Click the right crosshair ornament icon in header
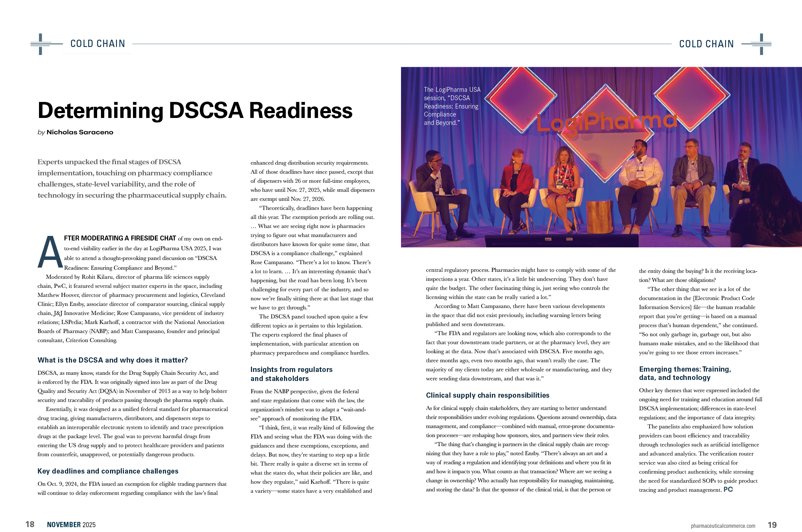The height and width of the screenshot is (532, 802). [x=761, y=44]
